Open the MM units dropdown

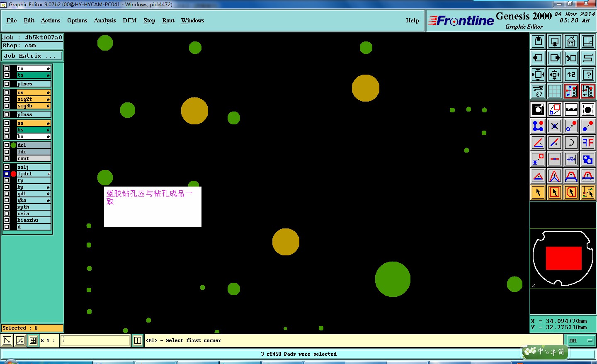581,340
